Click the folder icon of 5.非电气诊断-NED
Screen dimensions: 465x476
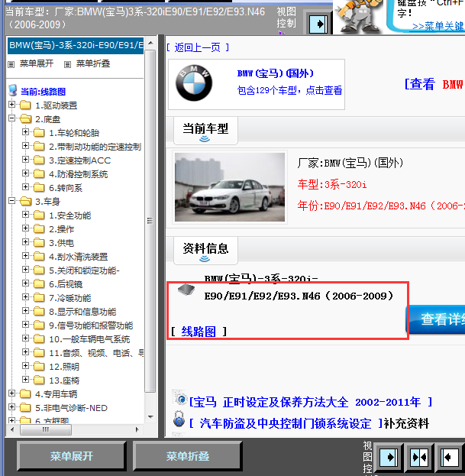click(25, 408)
